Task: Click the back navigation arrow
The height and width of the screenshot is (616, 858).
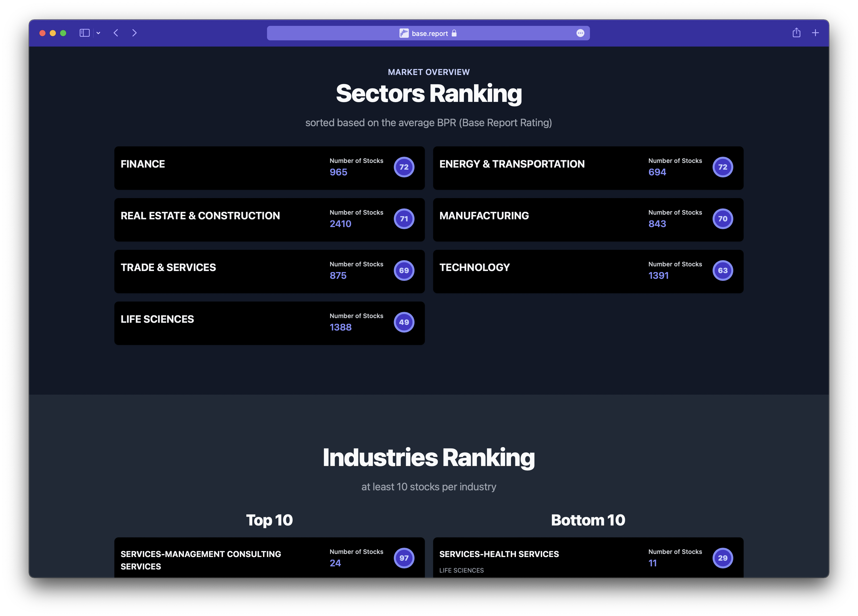Action: pos(116,33)
